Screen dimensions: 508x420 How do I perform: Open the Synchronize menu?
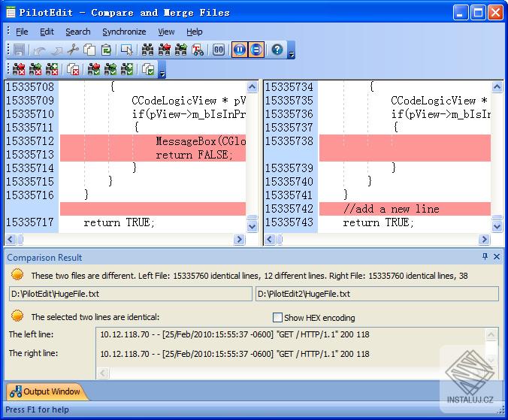[x=124, y=32]
